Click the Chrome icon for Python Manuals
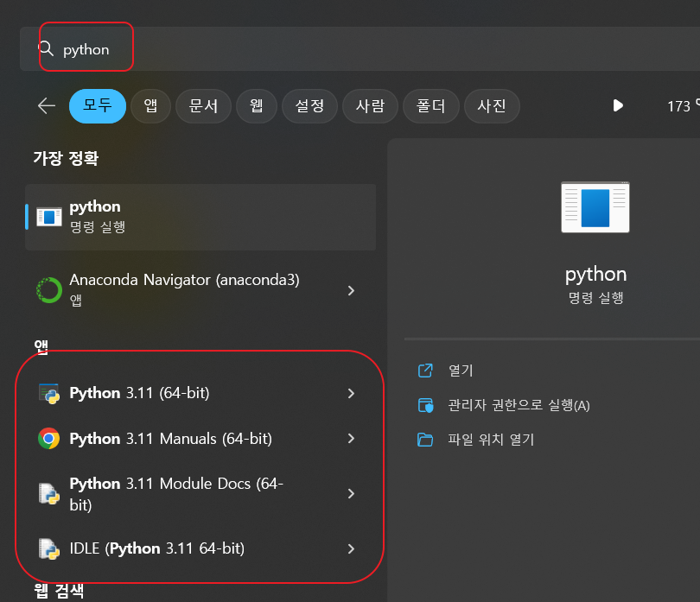The image size is (700, 602). tap(49, 439)
